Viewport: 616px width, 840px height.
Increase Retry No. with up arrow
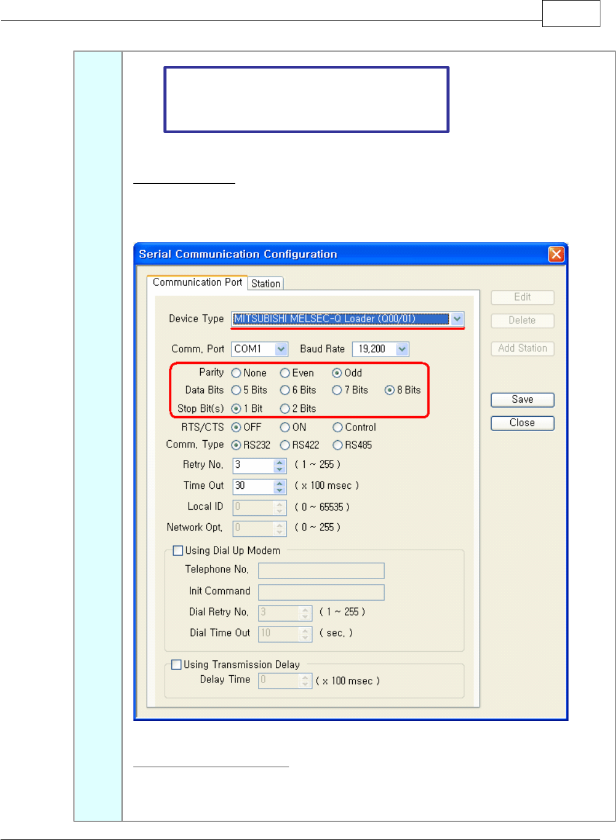(x=279, y=462)
